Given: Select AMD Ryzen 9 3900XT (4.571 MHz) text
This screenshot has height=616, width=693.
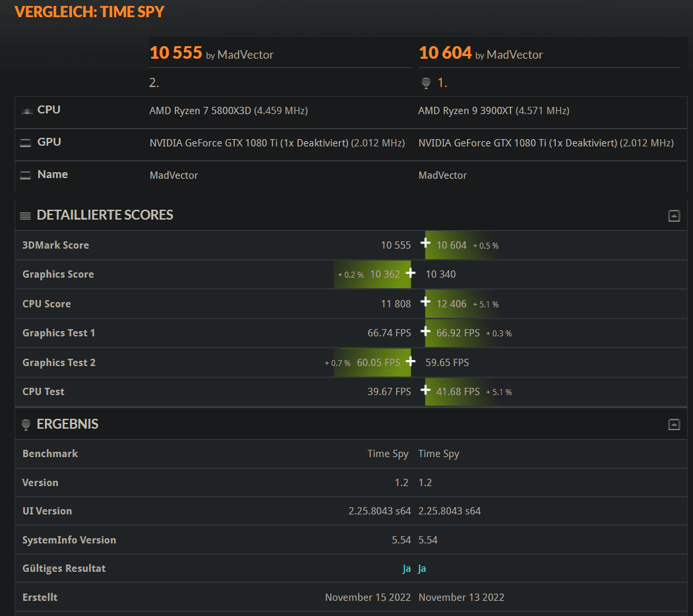Looking at the screenshot, I should [494, 111].
